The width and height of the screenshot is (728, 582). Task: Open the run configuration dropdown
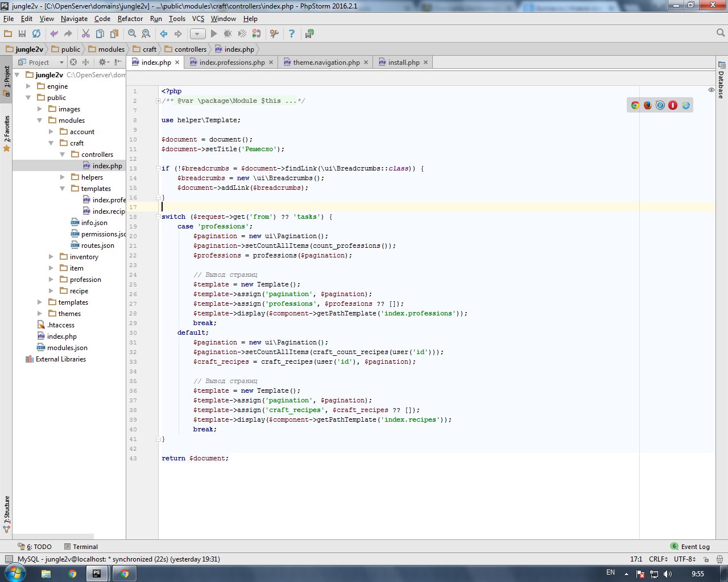click(x=197, y=34)
